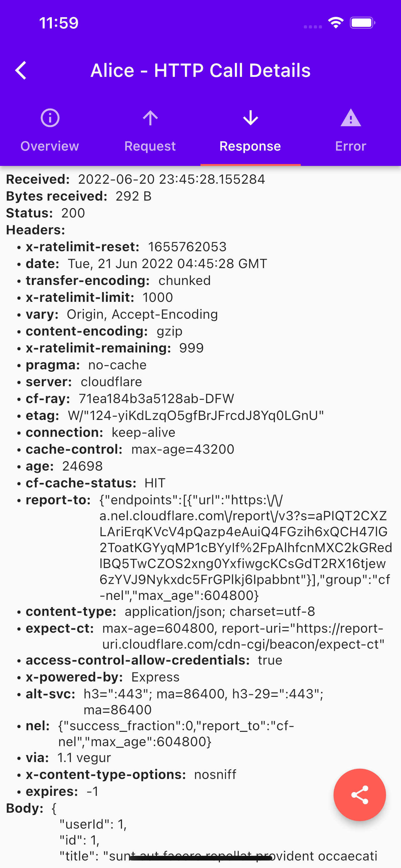Tap the Received timestamp value
The height and width of the screenshot is (868, 401).
click(172, 179)
